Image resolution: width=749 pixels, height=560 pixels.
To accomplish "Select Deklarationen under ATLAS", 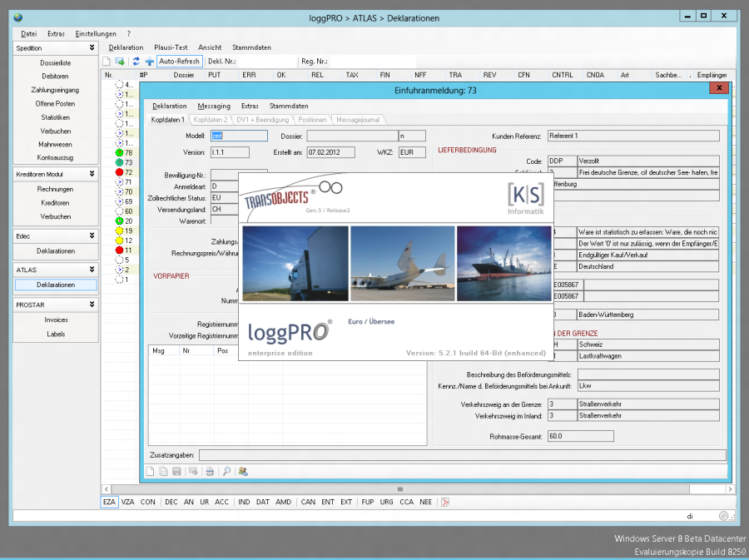I will pyautogui.click(x=56, y=285).
